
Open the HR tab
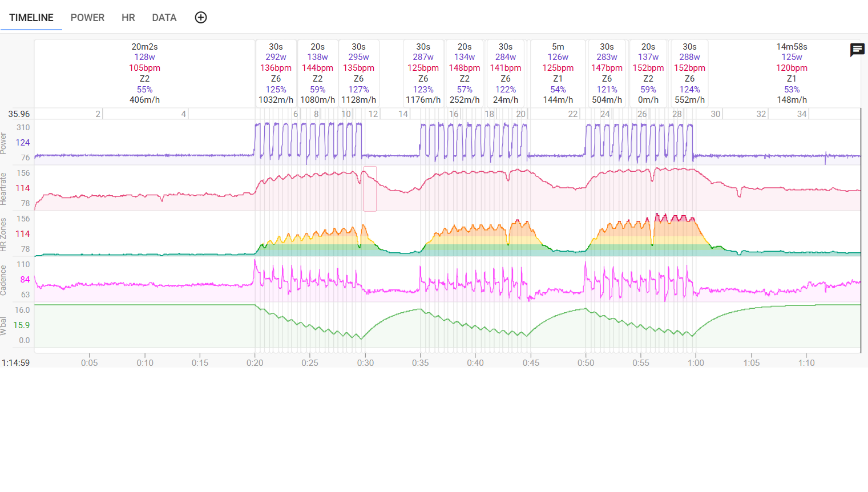tap(128, 18)
